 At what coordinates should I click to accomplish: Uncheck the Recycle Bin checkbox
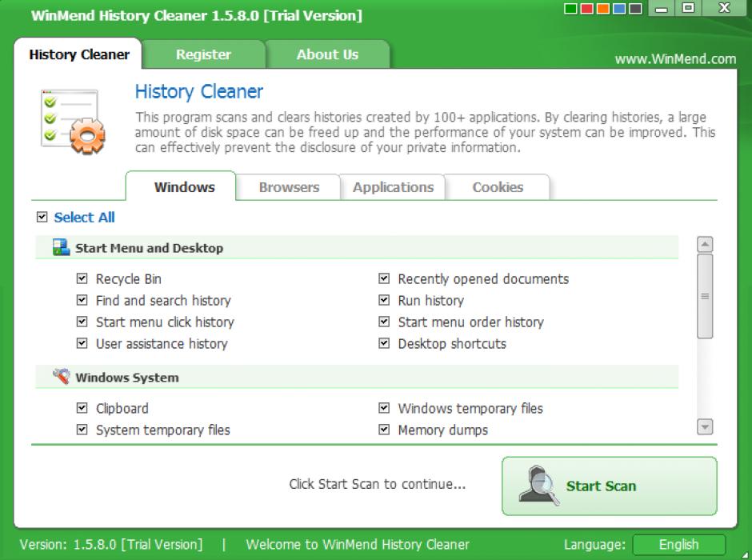[x=82, y=278]
